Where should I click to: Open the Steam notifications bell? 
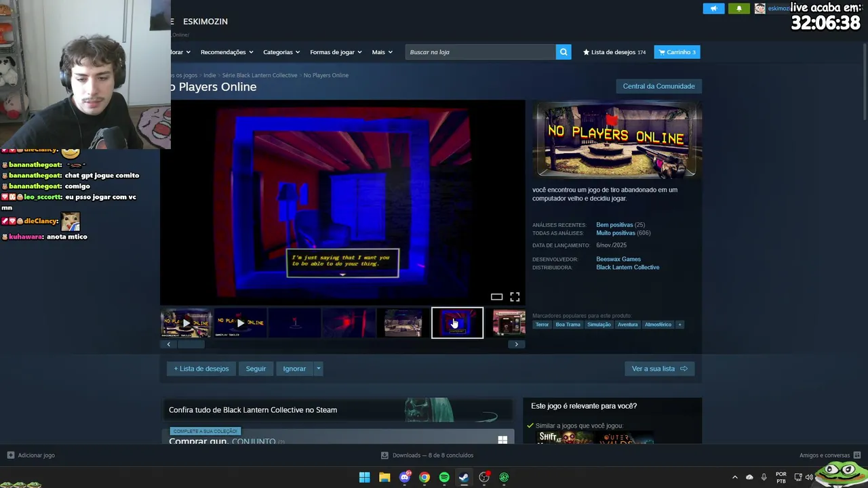coord(739,8)
